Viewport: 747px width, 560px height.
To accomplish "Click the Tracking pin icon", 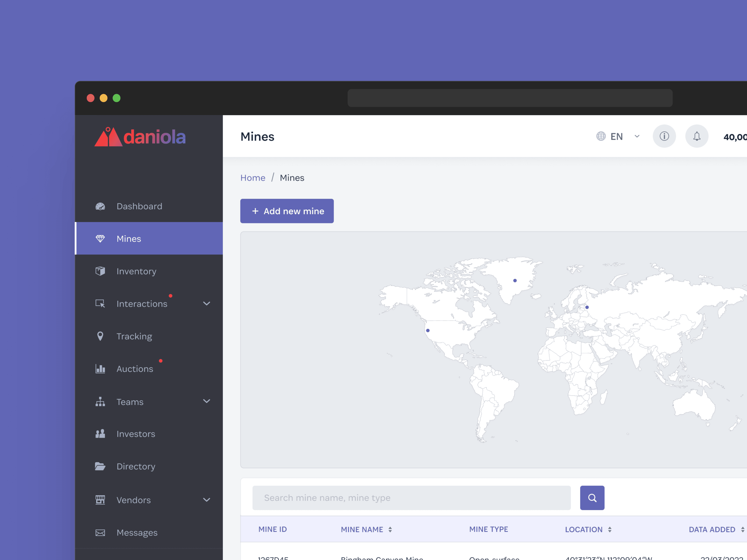I will [x=100, y=336].
